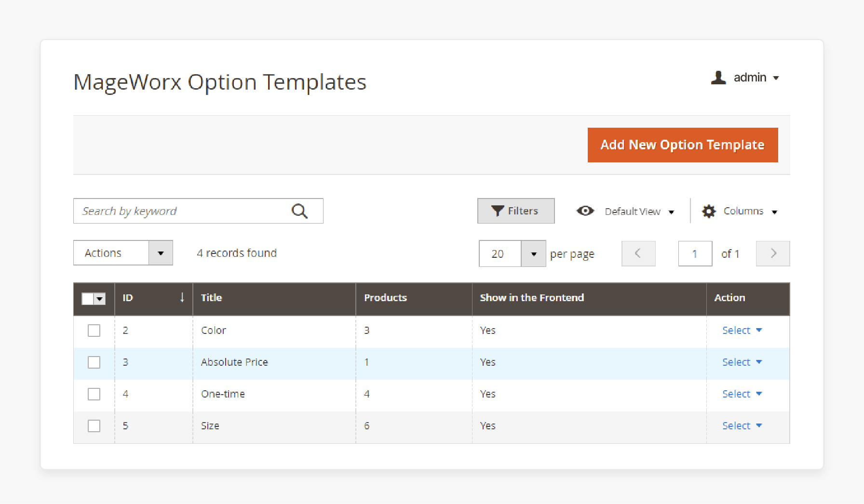Sort by the Products column header
Image resolution: width=864 pixels, height=504 pixels.
[414, 298]
